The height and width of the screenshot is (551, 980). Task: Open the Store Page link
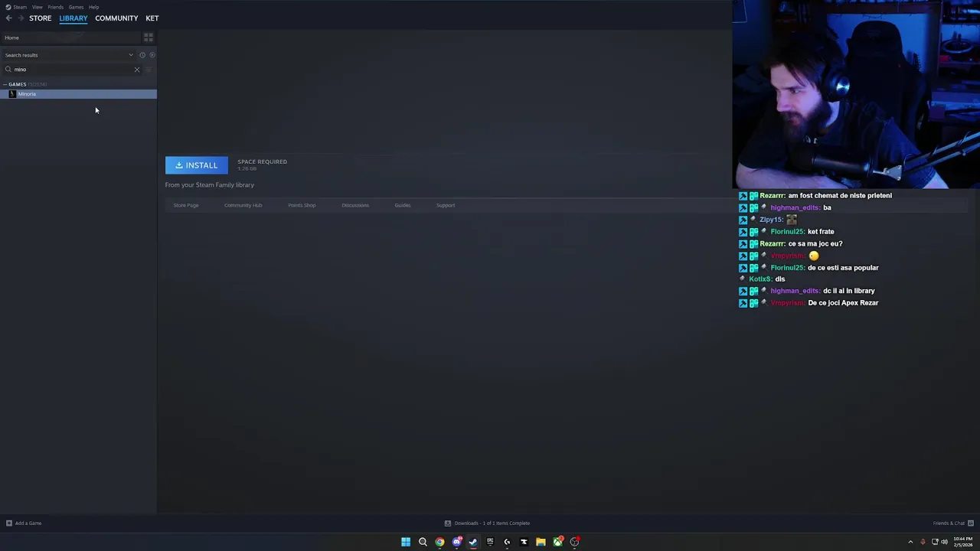point(186,205)
